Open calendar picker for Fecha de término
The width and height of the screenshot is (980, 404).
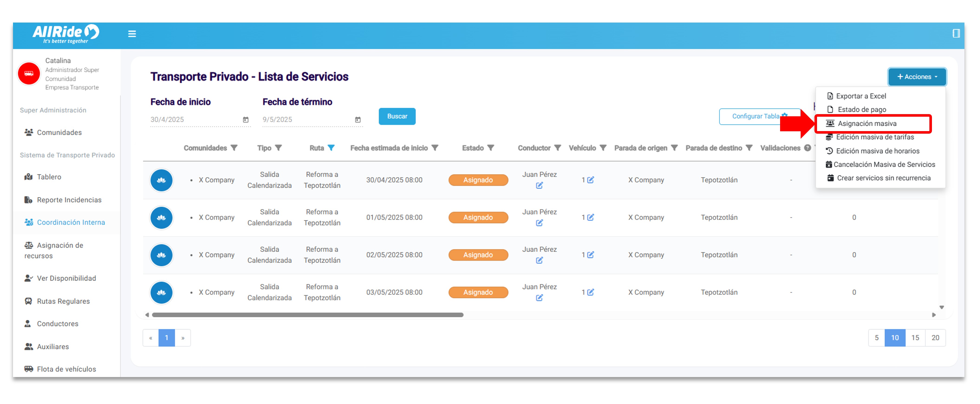pos(358,119)
